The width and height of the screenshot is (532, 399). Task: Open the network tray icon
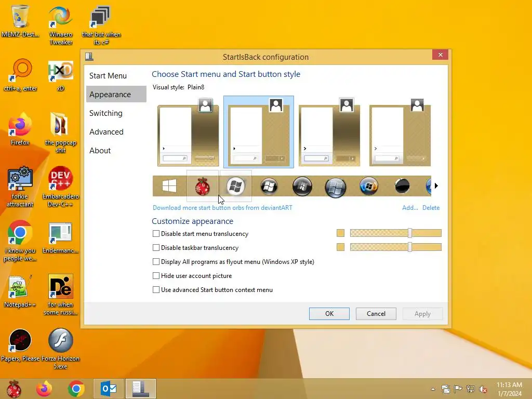[x=471, y=389]
